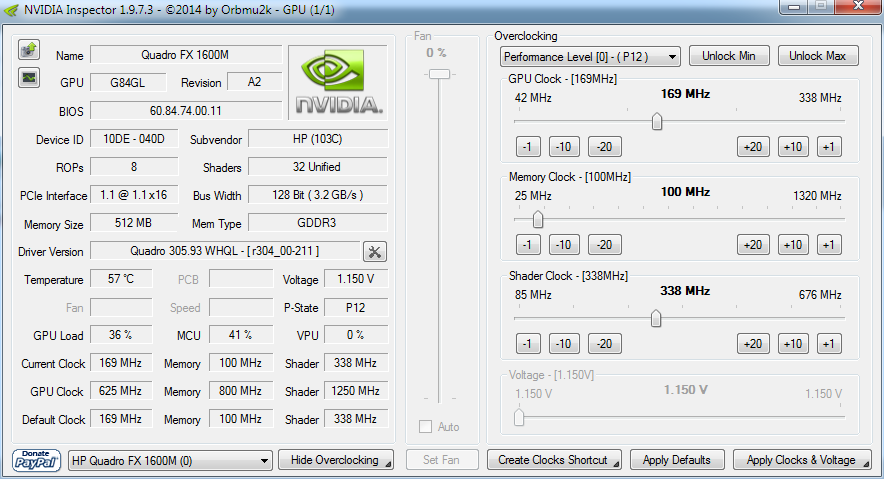
Task: Click the upload screenshot icon beside Name
Action: [x=29, y=50]
